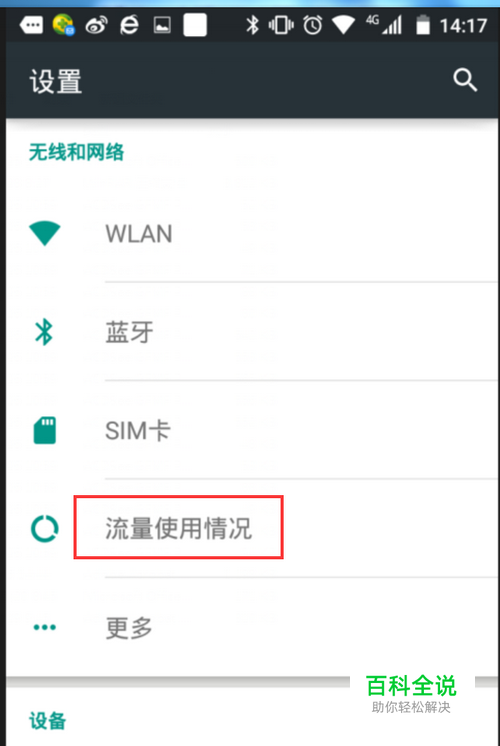Viewport: 500px width, 746px height.
Task: Tap the search magnifier icon
Action: (x=465, y=79)
